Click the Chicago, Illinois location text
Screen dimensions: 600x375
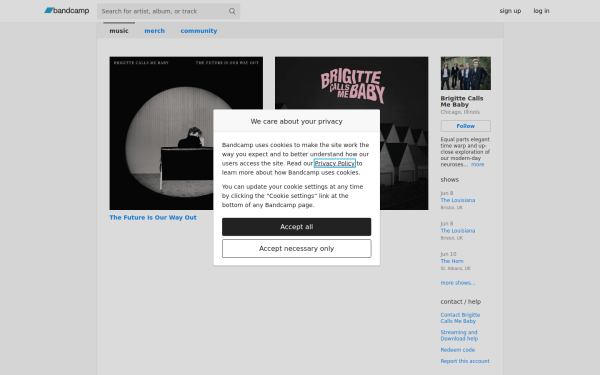pos(460,112)
